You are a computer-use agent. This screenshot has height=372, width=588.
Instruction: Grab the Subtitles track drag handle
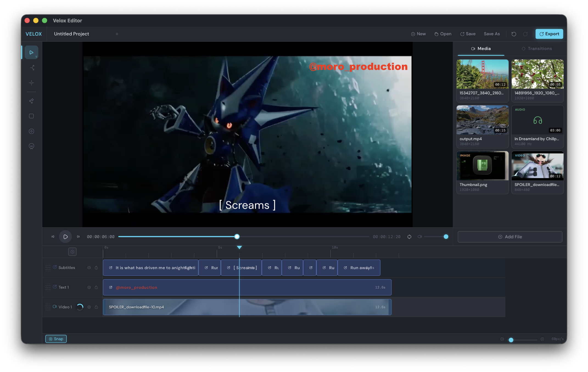[x=48, y=267]
